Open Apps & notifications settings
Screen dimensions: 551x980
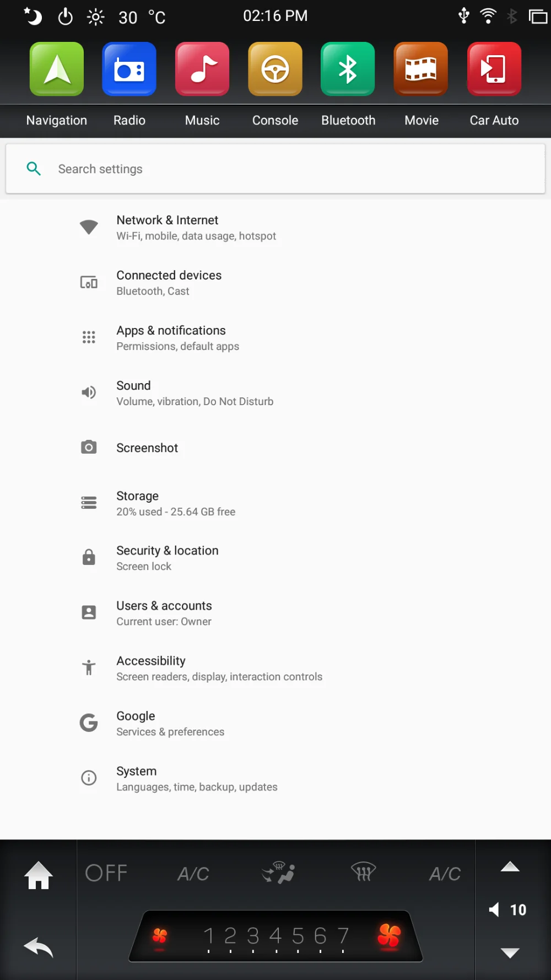(171, 337)
